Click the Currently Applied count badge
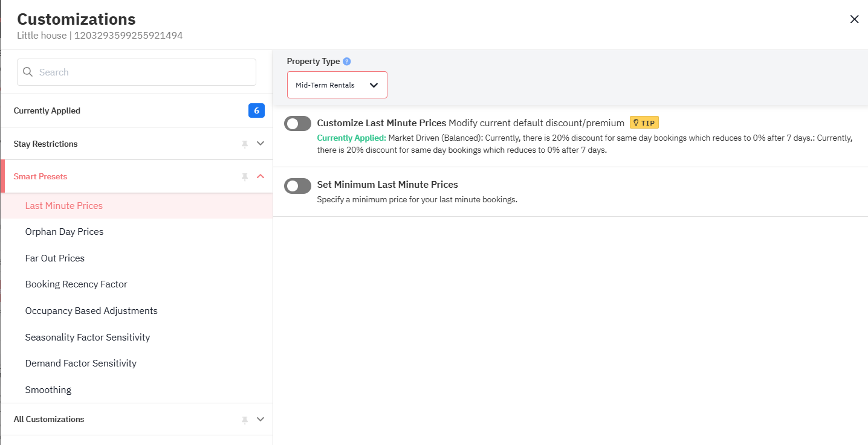868x445 pixels. (x=256, y=110)
